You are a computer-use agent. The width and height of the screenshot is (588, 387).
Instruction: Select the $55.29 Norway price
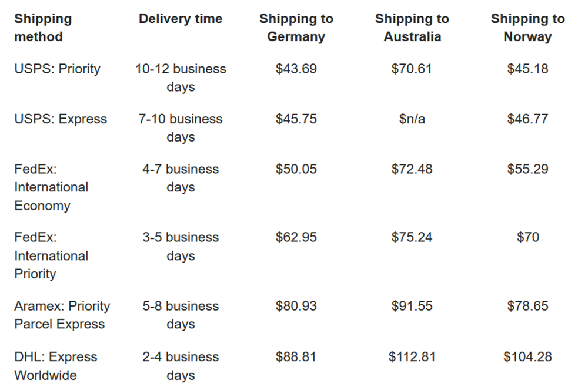pos(527,169)
